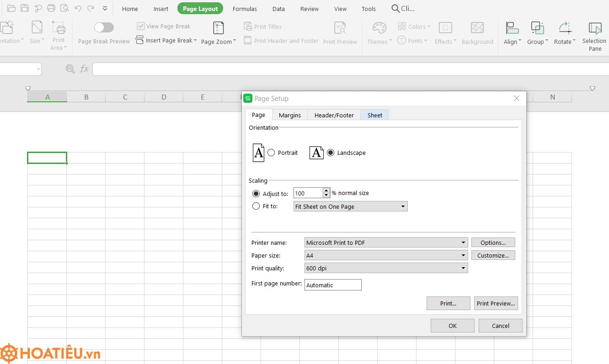Viewport: 609px width, 364px height.
Task: Open the Print quality dropdown
Action: click(x=463, y=268)
